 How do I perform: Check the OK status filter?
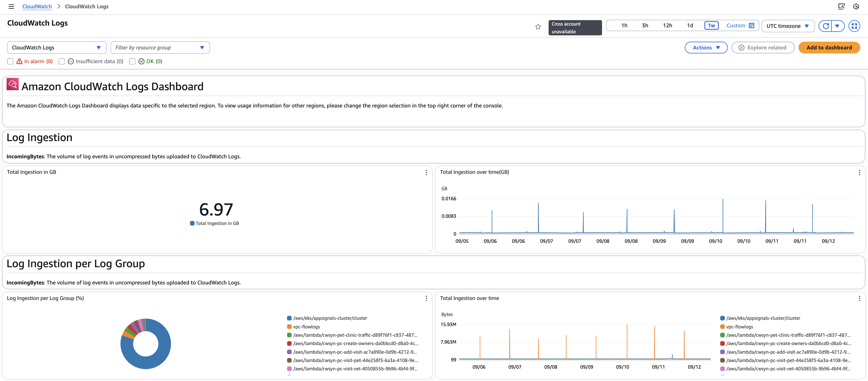tap(132, 61)
